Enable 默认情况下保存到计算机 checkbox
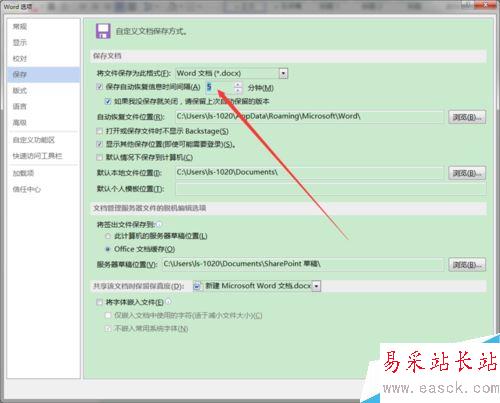 point(99,157)
